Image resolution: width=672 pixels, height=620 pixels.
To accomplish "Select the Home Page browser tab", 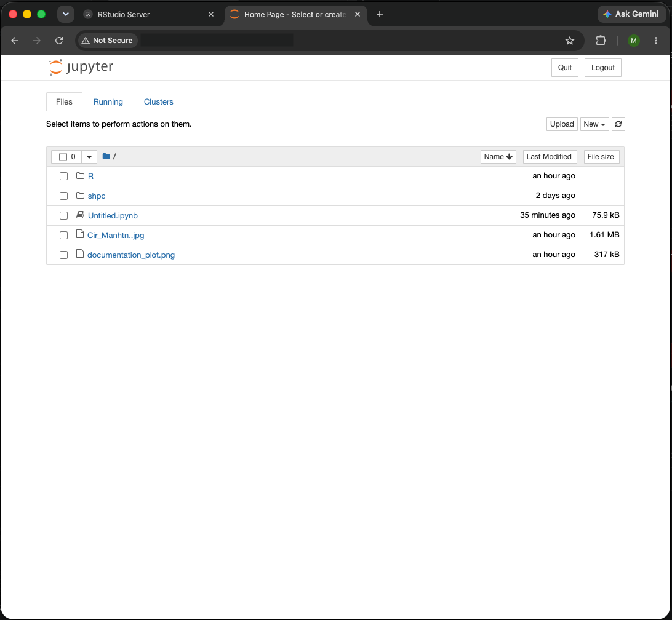I will pyautogui.click(x=295, y=14).
